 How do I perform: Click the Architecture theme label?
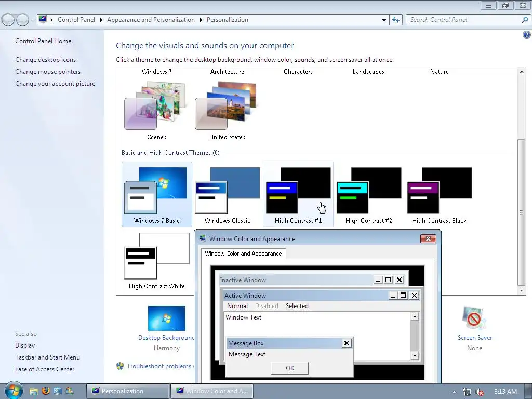pyautogui.click(x=227, y=72)
